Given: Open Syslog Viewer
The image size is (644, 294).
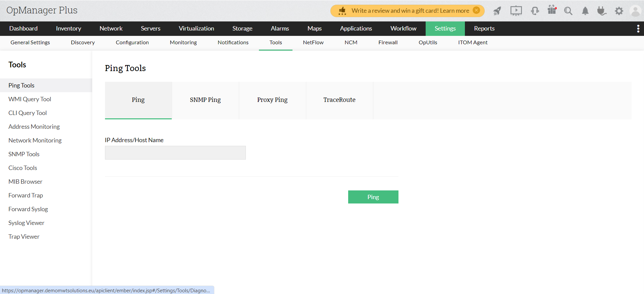Looking at the screenshot, I should (26, 223).
